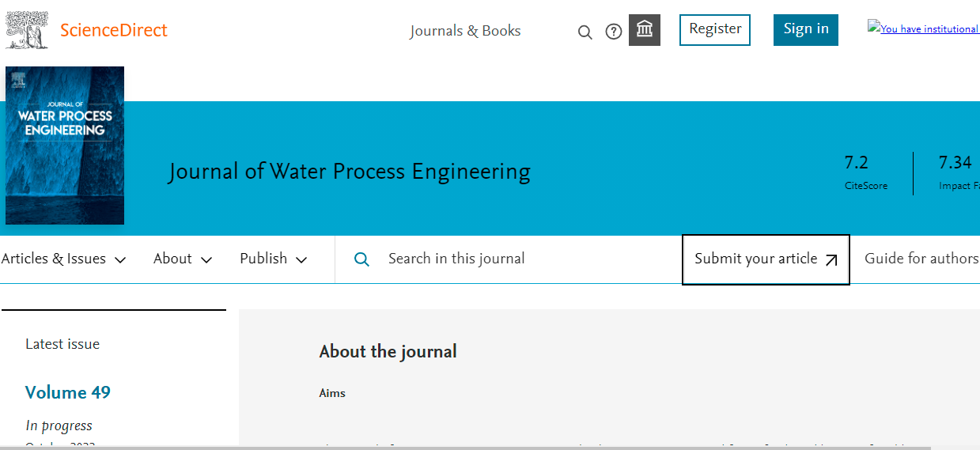Click the Register button
980x450 pixels.
715,29
